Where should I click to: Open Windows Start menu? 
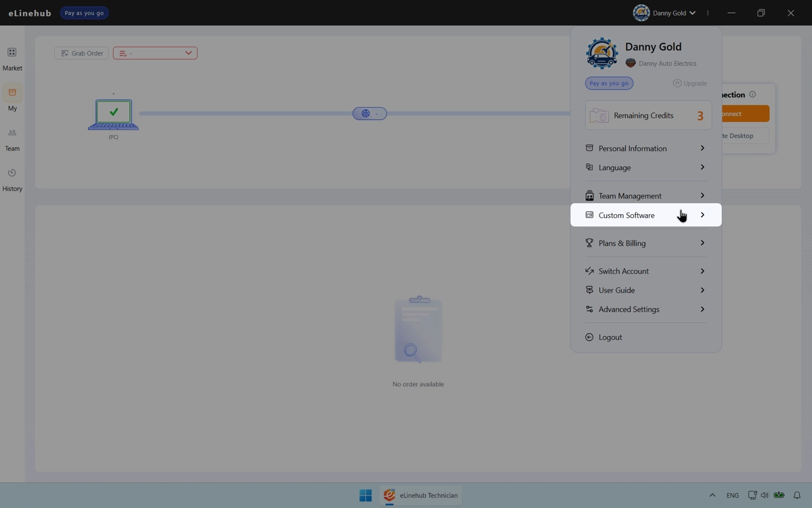coord(365,495)
